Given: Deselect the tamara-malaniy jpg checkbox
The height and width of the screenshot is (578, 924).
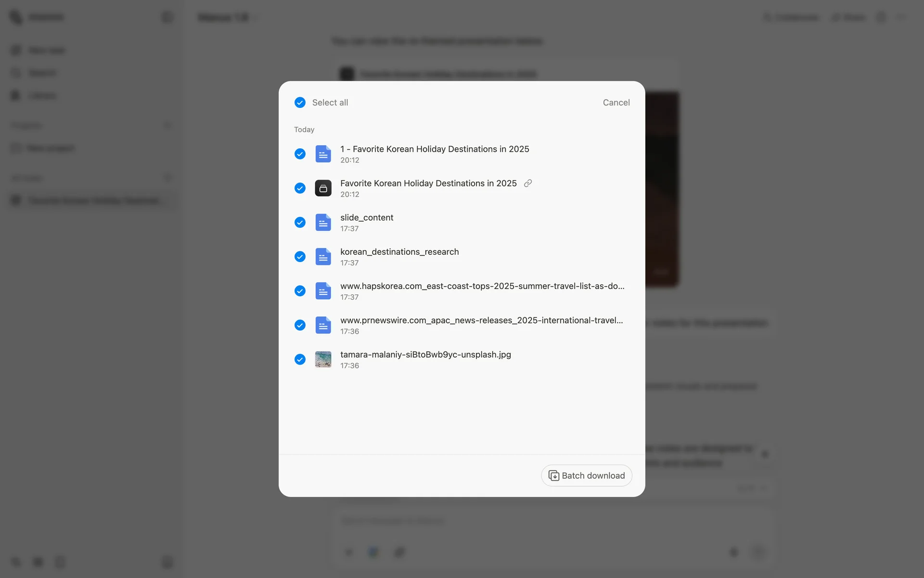Looking at the screenshot, I should click(300, 359).
